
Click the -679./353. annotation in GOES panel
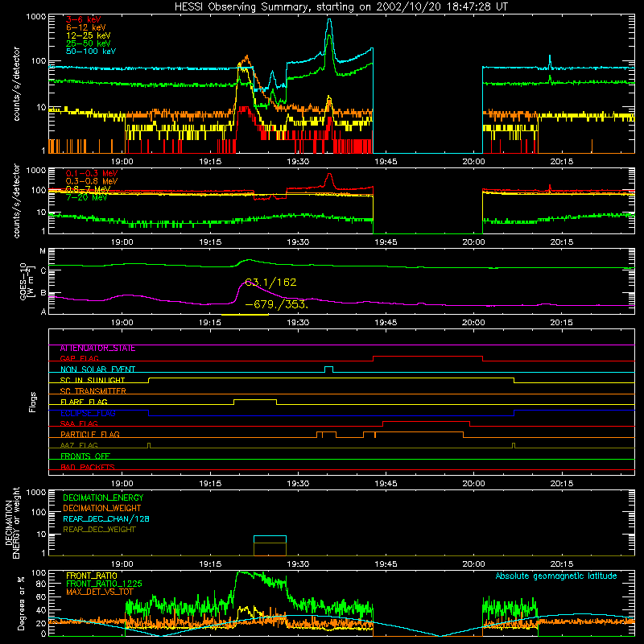[276, 304]
